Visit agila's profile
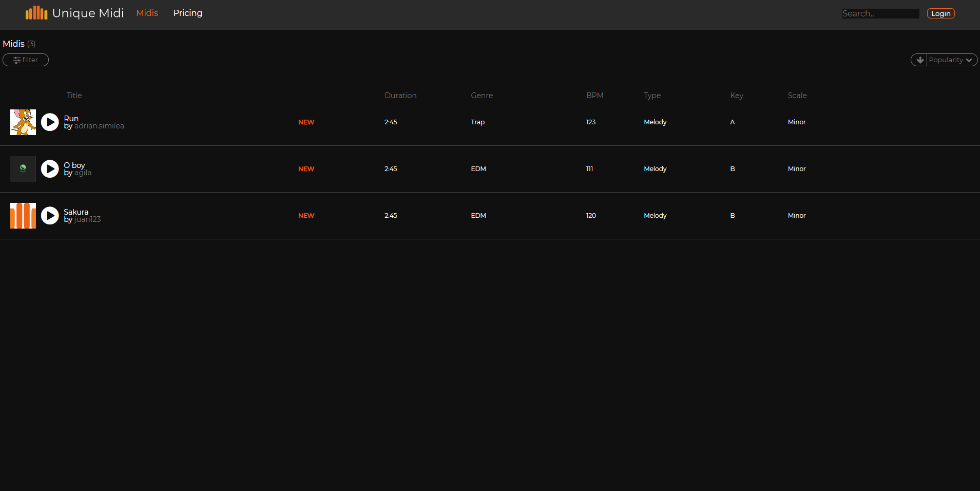The image size is (980, 491). (83, 173)
